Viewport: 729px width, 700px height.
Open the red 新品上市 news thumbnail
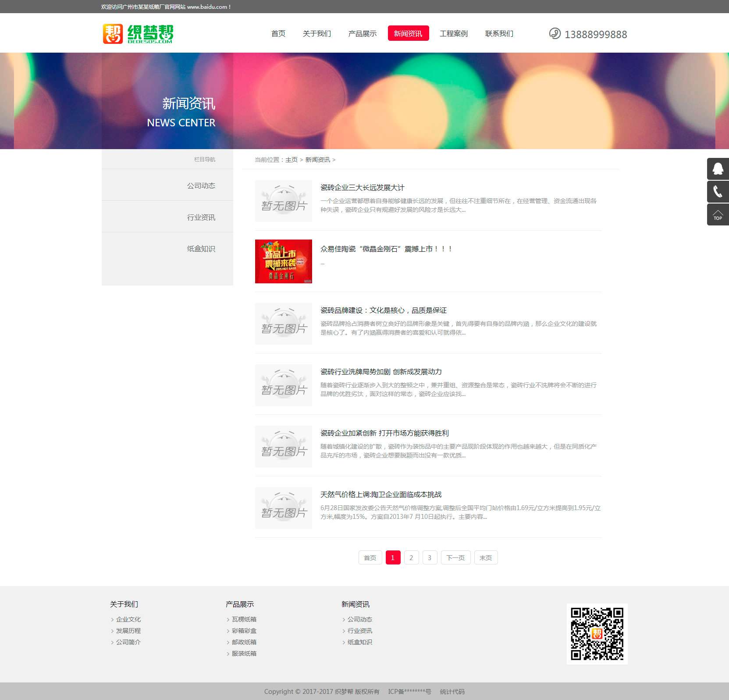(x=283, y=261)
